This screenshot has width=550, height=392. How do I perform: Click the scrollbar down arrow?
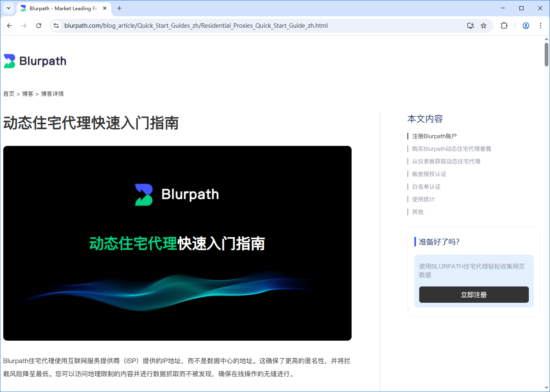[x=547, y=388]
